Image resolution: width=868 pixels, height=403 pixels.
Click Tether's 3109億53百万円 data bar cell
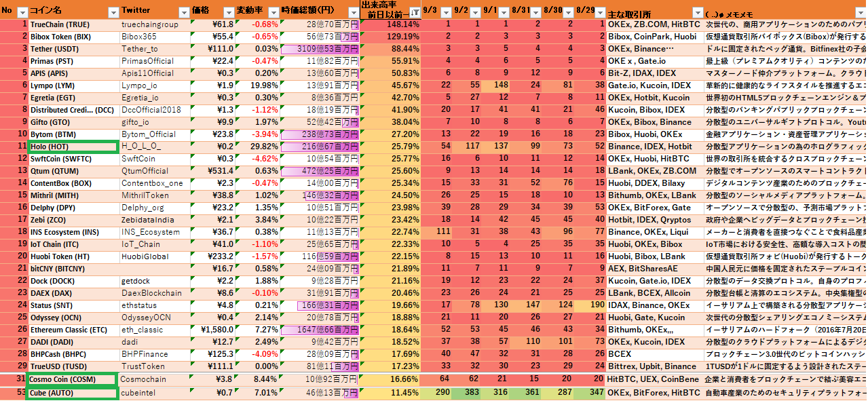(319, 49)
